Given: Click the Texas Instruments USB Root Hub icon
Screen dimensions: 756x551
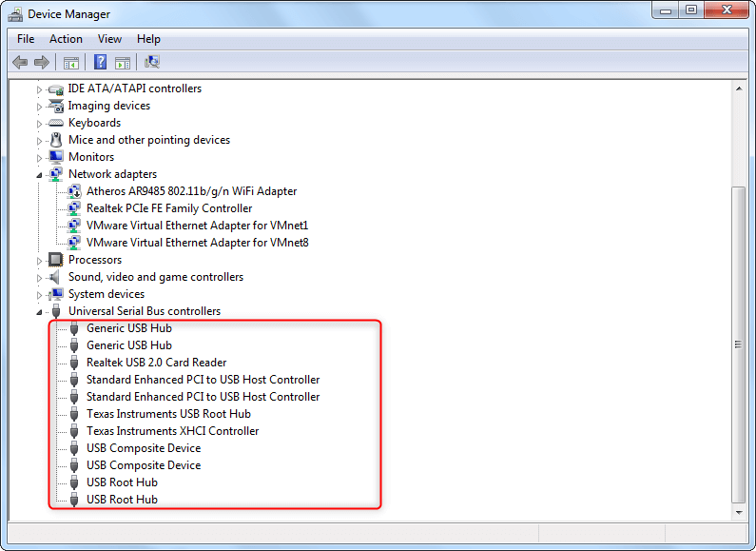Looking at the screenshot, I should point(74,414).
